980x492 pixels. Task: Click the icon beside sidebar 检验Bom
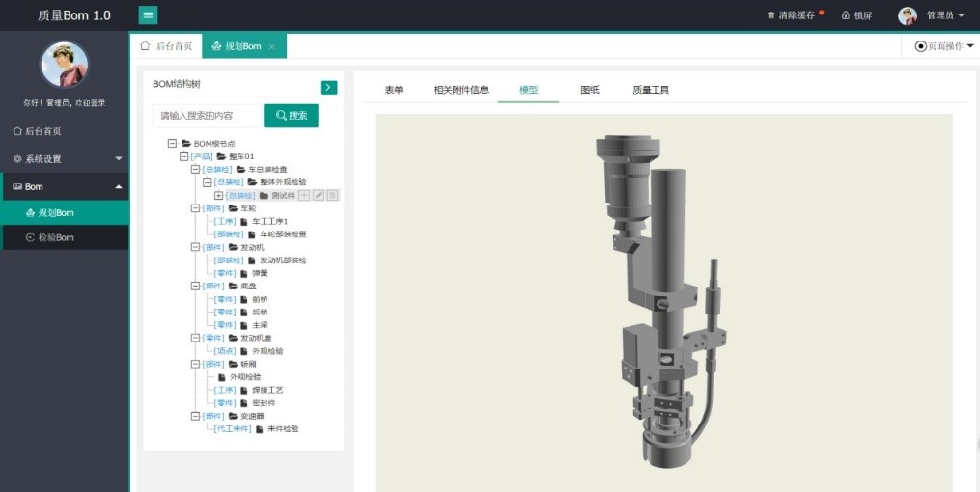[x=30, y=238]
